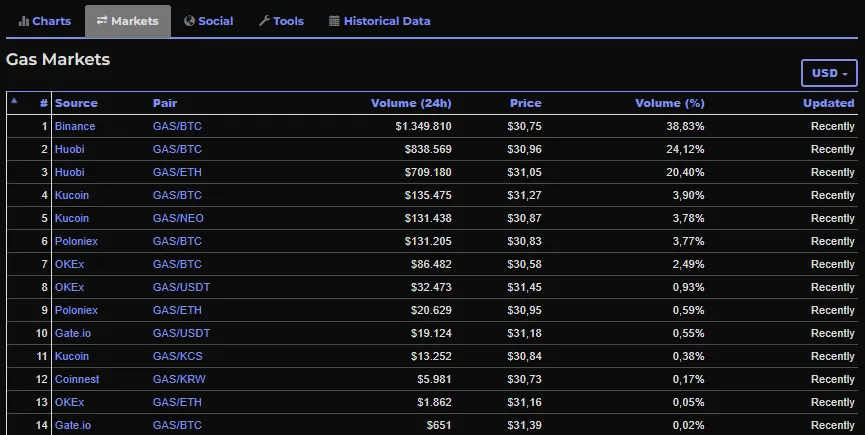Screen dimensions: 865x435
Task: Sort by Price column header
Action: pos(525,103)
